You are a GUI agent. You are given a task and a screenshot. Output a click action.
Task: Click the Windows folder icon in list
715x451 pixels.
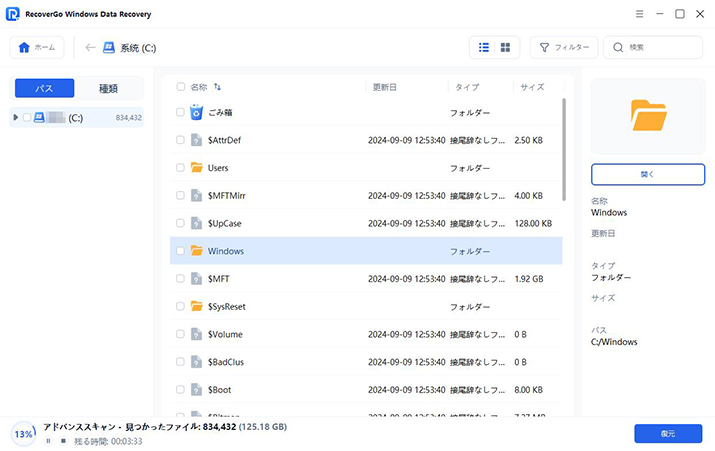[197, 251]
